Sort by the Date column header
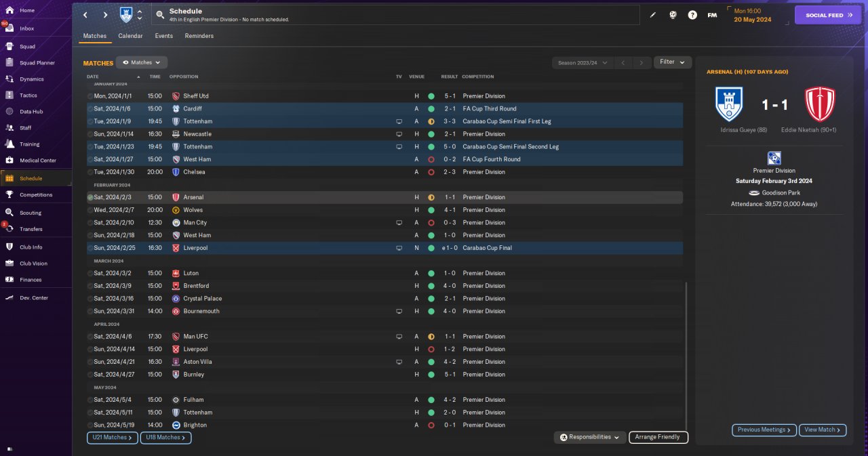Viewport: 868px width, 456px height. point(93,77)
